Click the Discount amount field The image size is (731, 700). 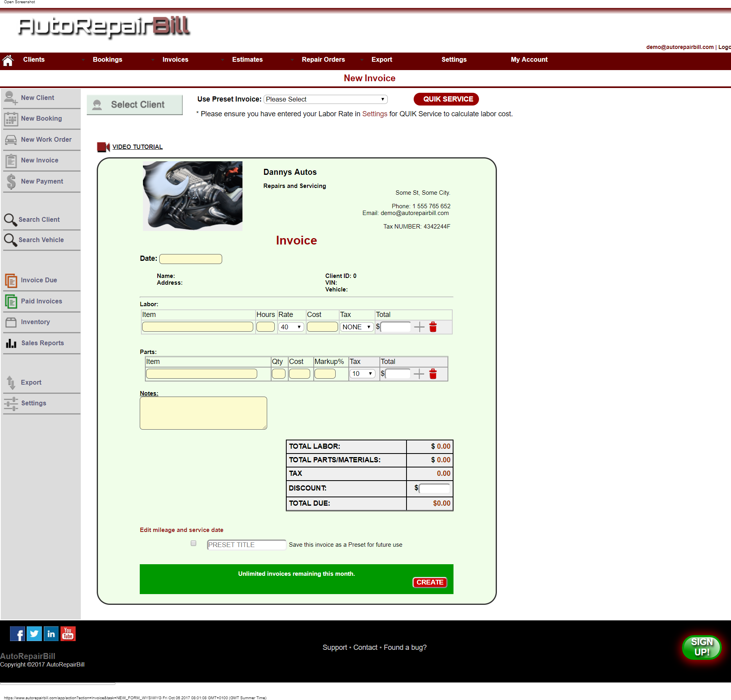click(434, 488)
